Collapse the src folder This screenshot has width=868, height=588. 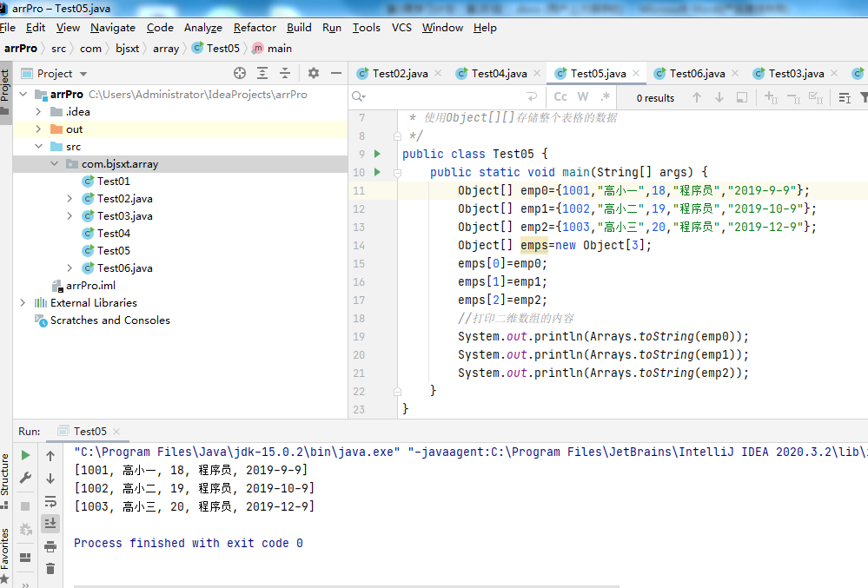click(x=38, y=147)
